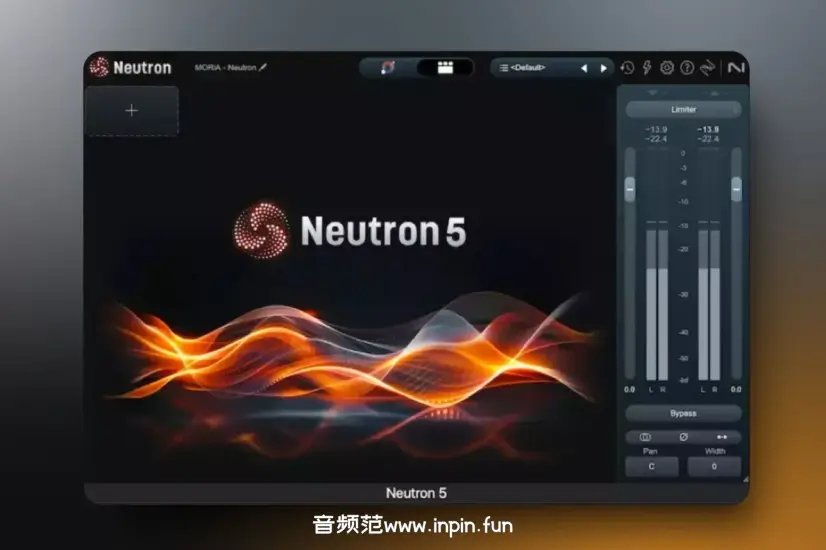Click the Bypass button
Image resolution: width=826 pixels, height=550 pixels.
pos(683,413)
